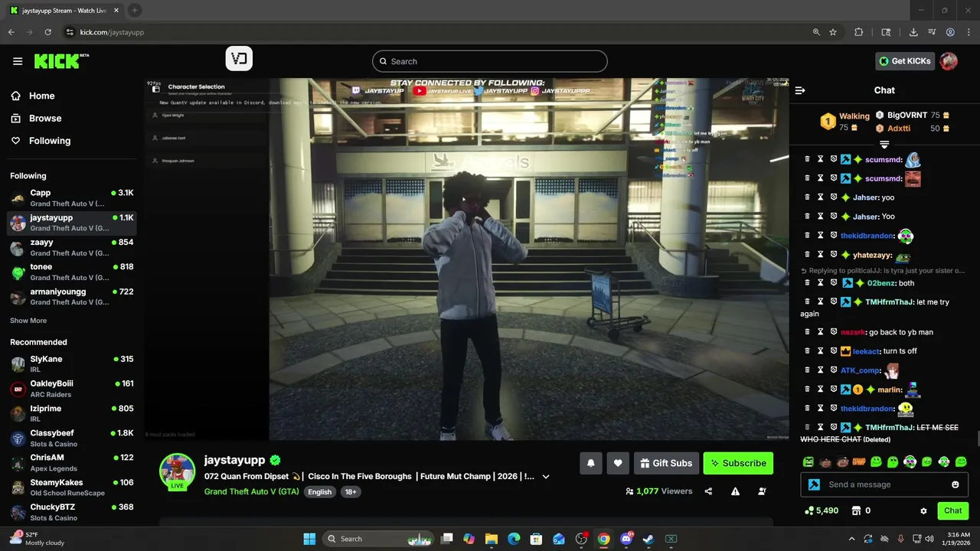Type area: Send a message field
980x551 pixels.
point(884,484)
